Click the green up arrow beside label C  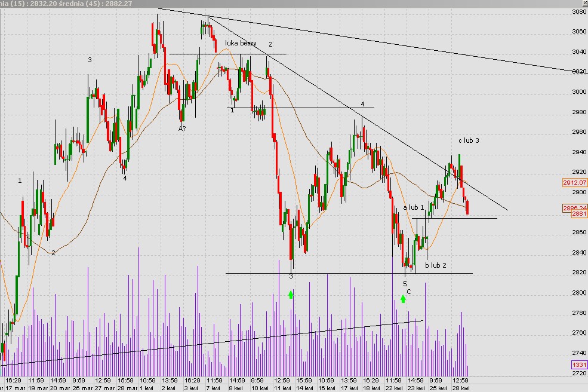coord(403,299)
